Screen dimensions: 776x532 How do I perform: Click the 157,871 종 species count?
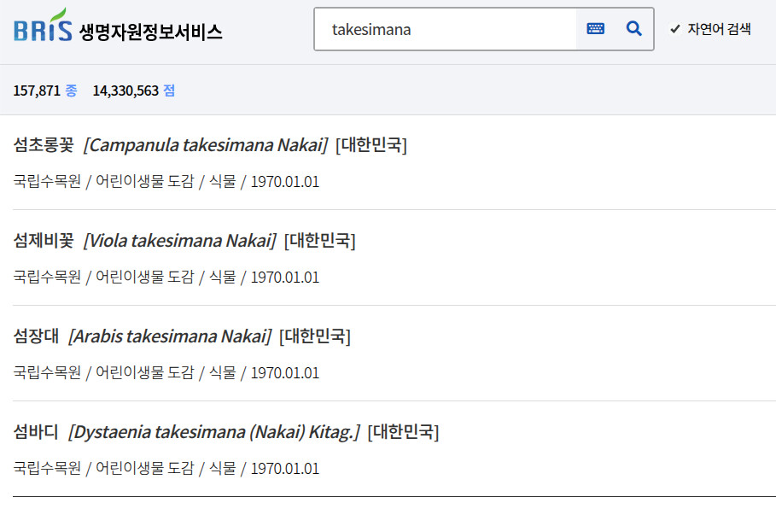(x=44, y=90)
